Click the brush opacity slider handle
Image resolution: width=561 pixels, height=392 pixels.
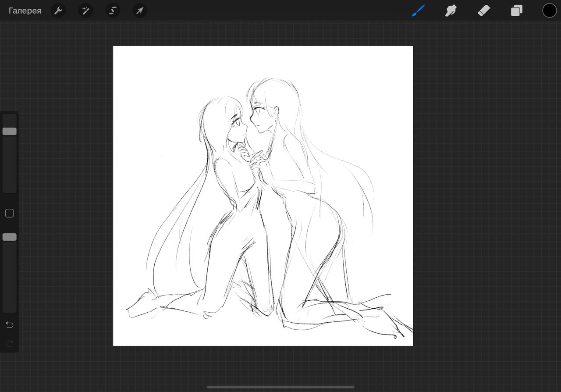(x=10, y=237)
